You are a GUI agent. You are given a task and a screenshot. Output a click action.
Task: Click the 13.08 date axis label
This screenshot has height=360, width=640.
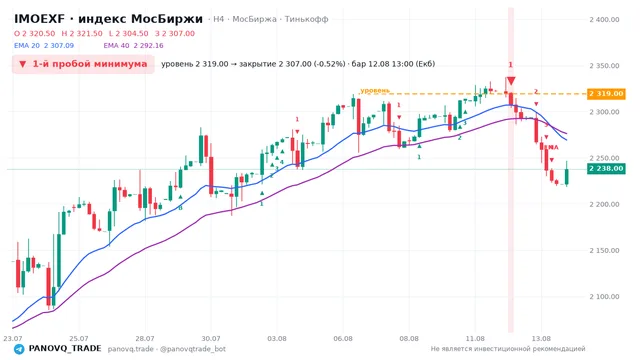pos(541,339)
